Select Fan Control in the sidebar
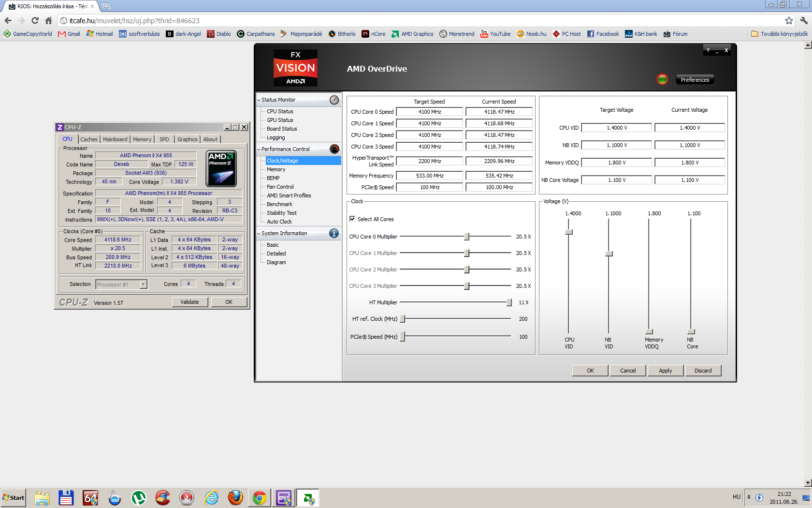 (x=280, y=187)
